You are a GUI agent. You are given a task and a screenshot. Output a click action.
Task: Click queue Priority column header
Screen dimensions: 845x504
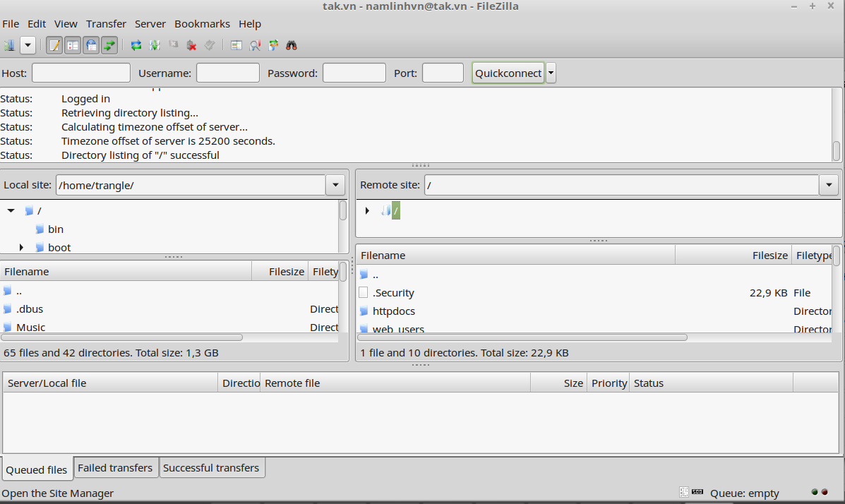608,383
